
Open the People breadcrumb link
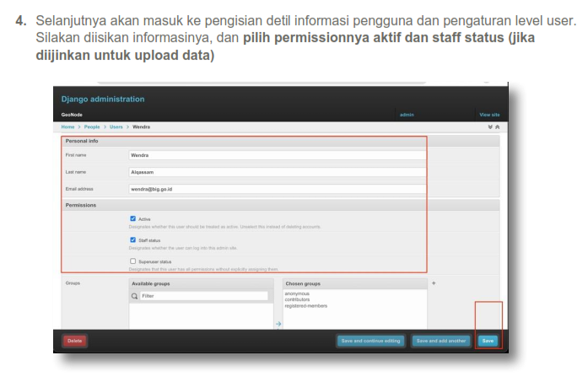point(91,126)
